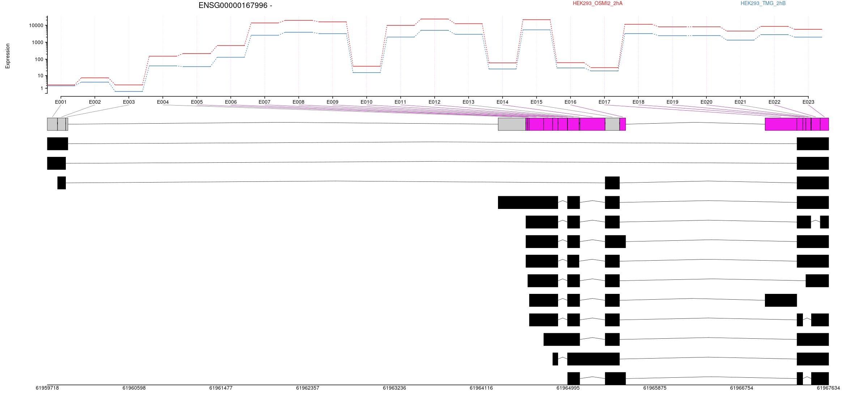Click the E022 exon label
Viewport: 868px width, 394px height.
pyautogui.click(x=774, y=102)
